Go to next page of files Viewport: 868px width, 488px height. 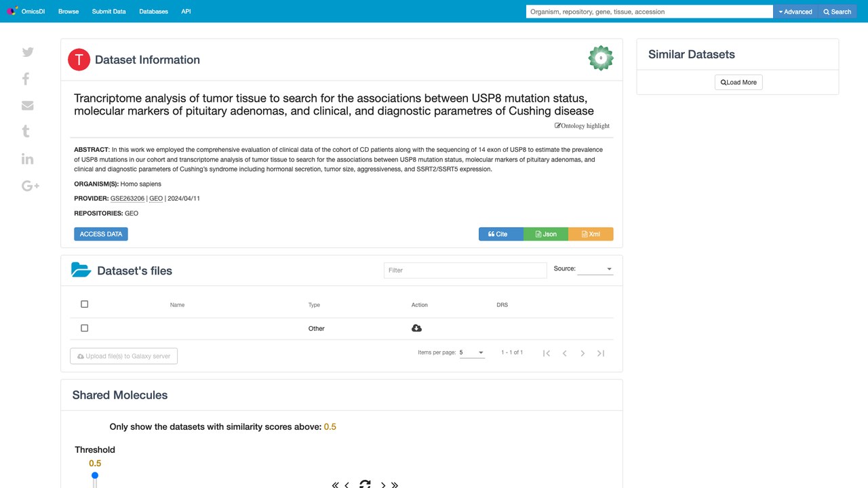point(583,353)
